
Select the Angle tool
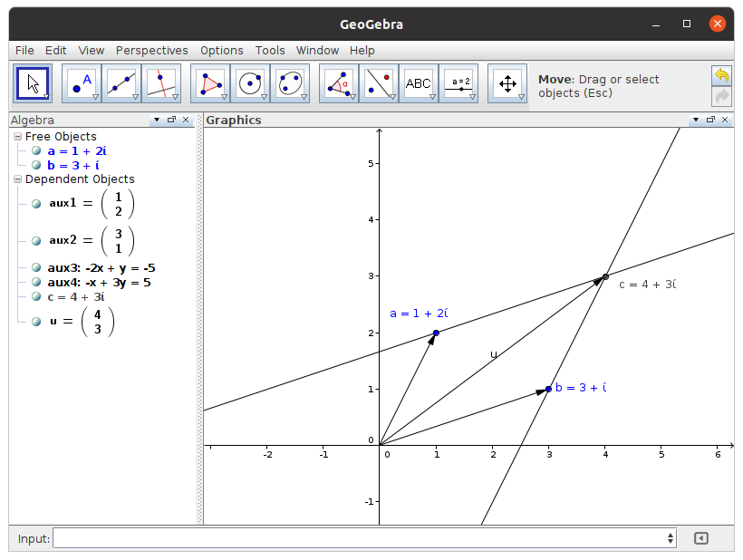coord(339,83)
